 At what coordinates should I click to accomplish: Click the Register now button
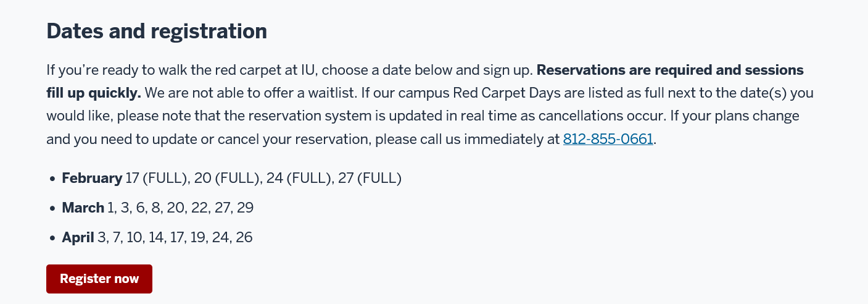tap(99, 279)
